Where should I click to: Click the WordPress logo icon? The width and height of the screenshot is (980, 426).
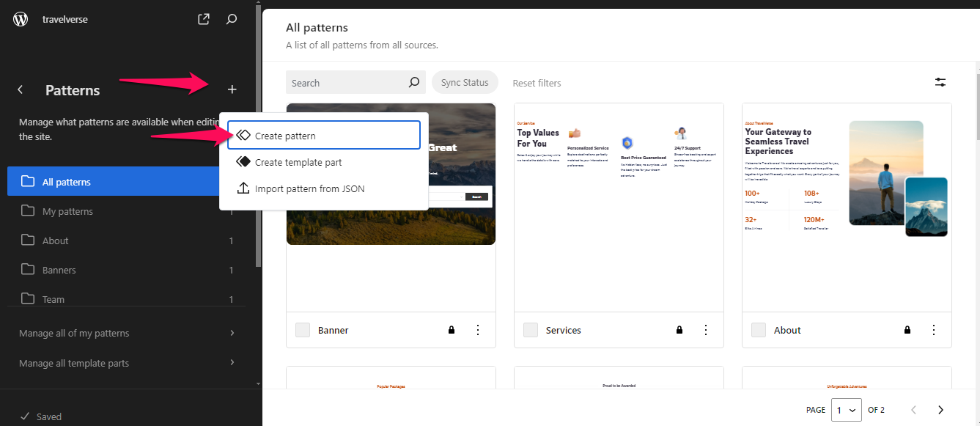click(x=20, y=19)
